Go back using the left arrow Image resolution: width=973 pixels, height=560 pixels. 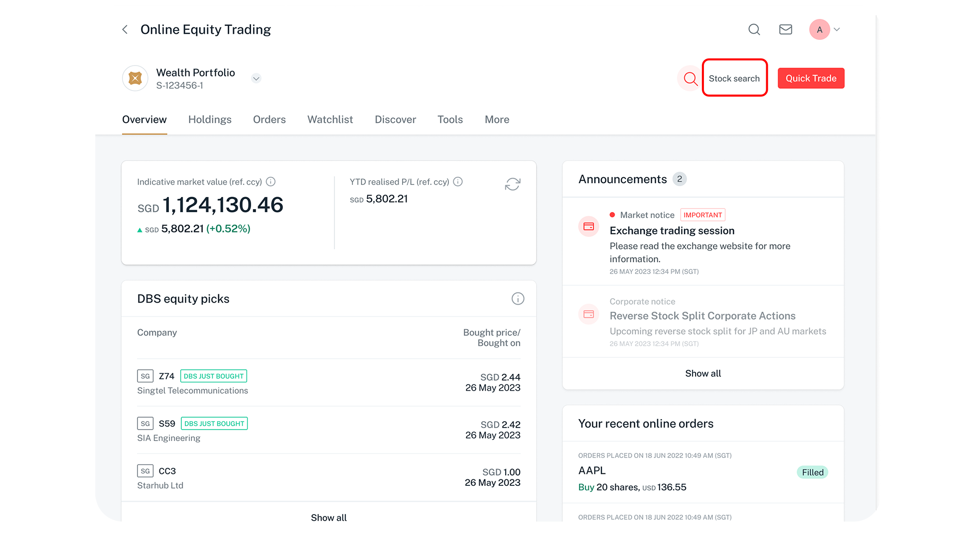(125, 29)
